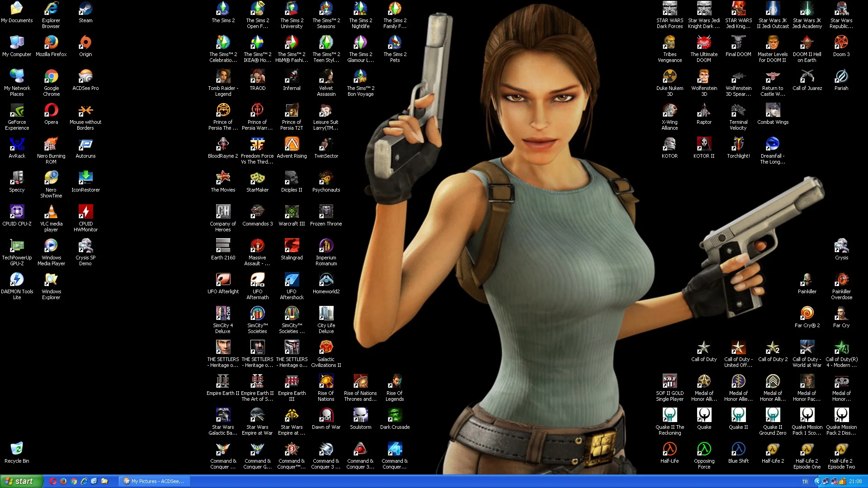The image size is (868, 488).
Task: Click The Sims 2 Pets shortcut
Action: click(x=395, y=49)
